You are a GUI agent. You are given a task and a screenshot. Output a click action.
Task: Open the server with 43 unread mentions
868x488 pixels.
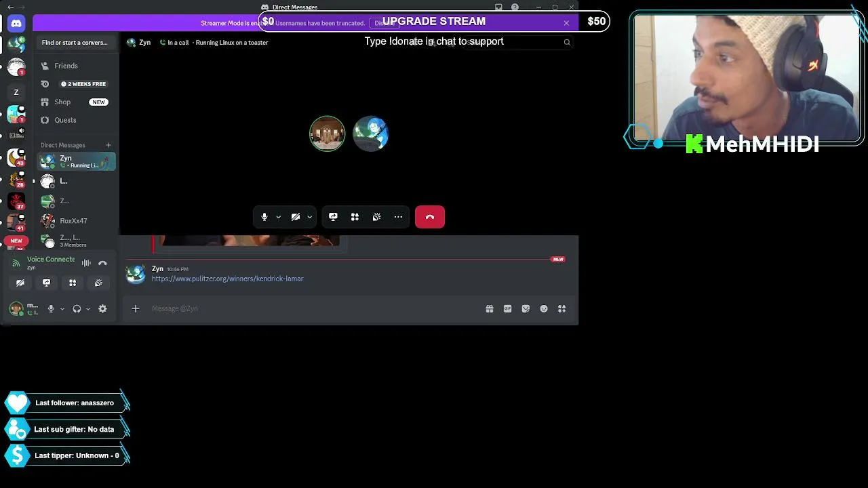pyautogui.click(x=16, y=159)
